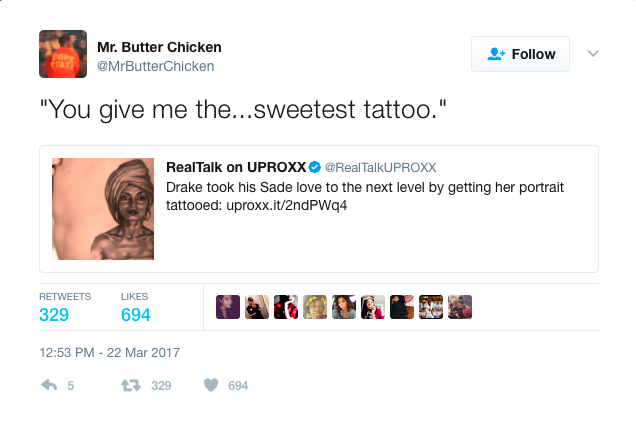636x425 pixels.
Task: Click the 12:53 PM - 22 Mar 2017 timestamp
Action: coord(109,353)
